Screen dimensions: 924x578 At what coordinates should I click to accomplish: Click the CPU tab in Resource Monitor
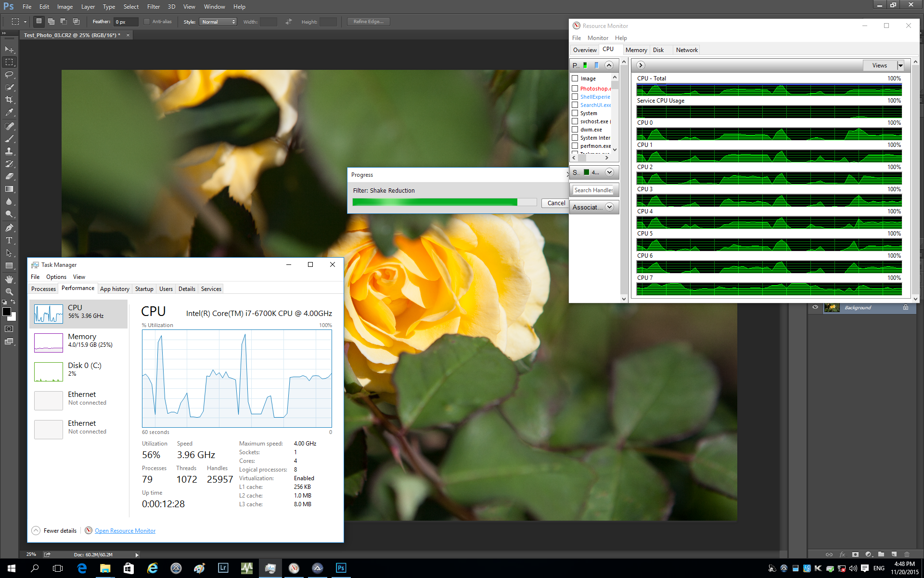click(x=607, y=50)
